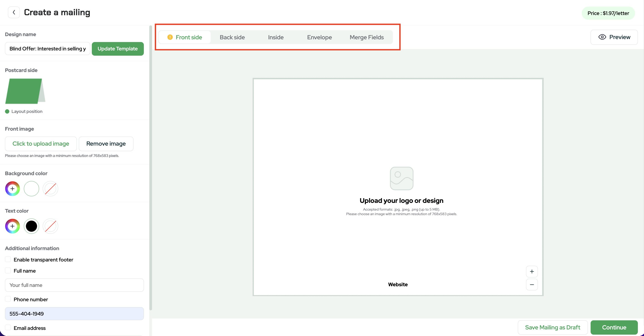Open the Envelope tab

click(319, 37)
